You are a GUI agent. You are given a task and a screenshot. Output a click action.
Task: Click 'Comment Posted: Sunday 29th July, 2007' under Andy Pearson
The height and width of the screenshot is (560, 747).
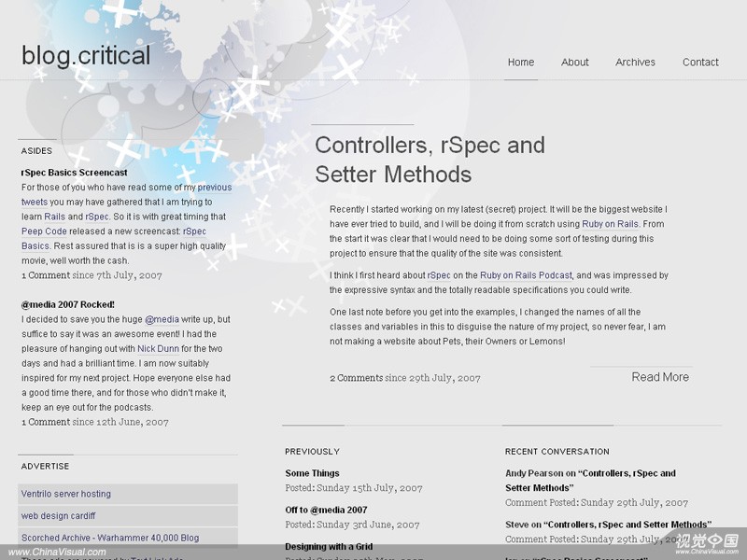[597, 502]
